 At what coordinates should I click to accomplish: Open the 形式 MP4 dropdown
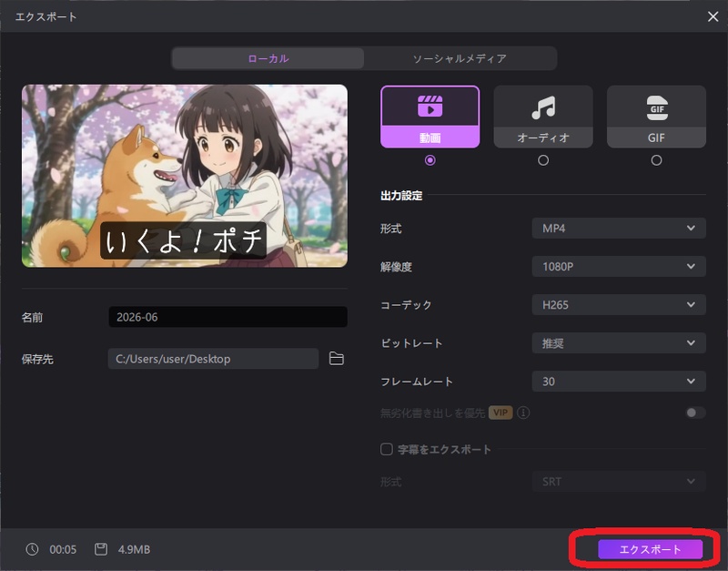tap(619, 228)
